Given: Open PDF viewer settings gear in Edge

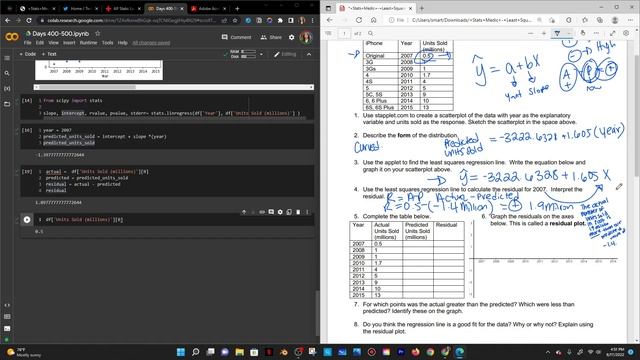Looking at the screenshot, I should pos(626,33).
